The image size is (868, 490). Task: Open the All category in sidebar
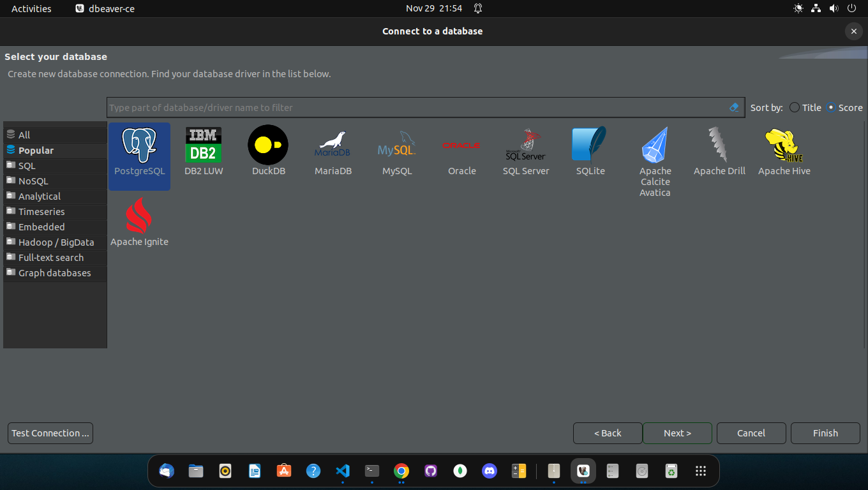tap(24, 135)
